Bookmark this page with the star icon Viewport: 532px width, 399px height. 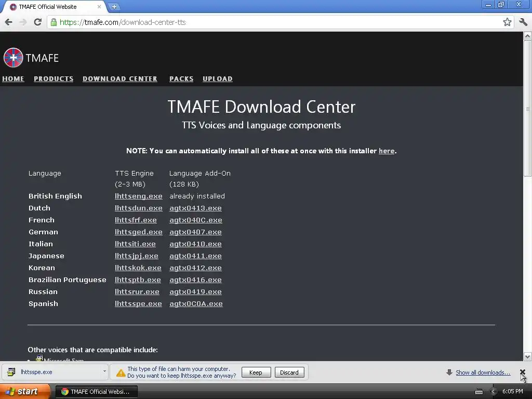[507, 22]
